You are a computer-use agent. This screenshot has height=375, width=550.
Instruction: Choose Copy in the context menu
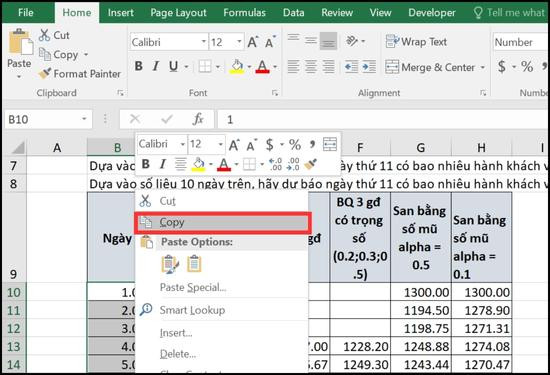tap(222, 222)
